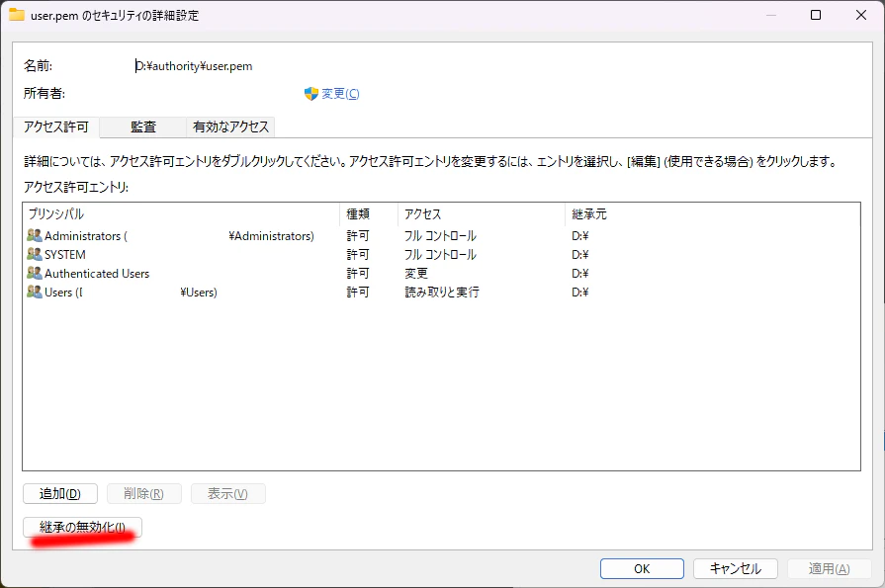Viewport: 885px width, 588px height.
Task: Click the 許可 type in the Users row
Action: 358,292
